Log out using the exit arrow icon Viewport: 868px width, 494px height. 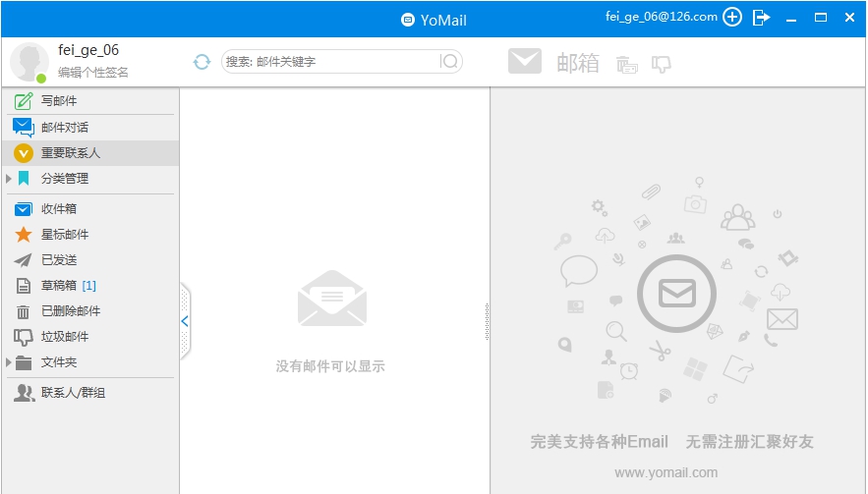pos(762,17)
